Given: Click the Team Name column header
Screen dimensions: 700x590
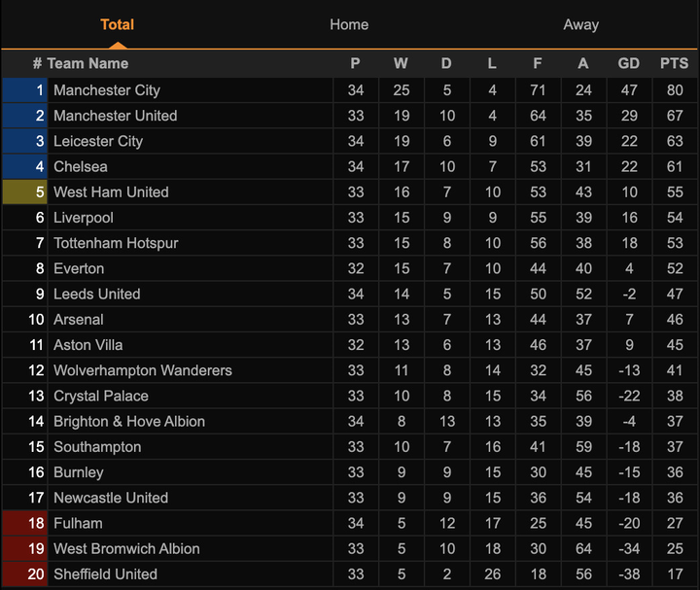Looking at the screenshot, I should (87, 63).
